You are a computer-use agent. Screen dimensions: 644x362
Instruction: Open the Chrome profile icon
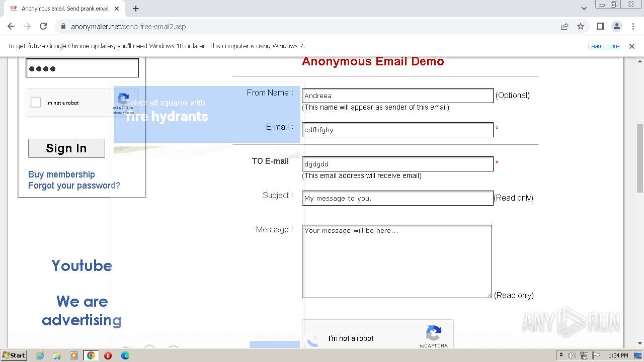click(x=617, y=26)
